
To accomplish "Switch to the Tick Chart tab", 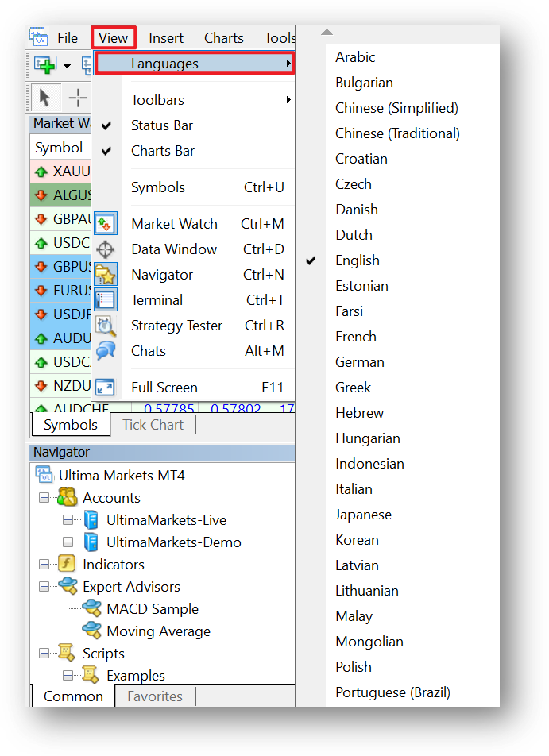I will 153,425.
